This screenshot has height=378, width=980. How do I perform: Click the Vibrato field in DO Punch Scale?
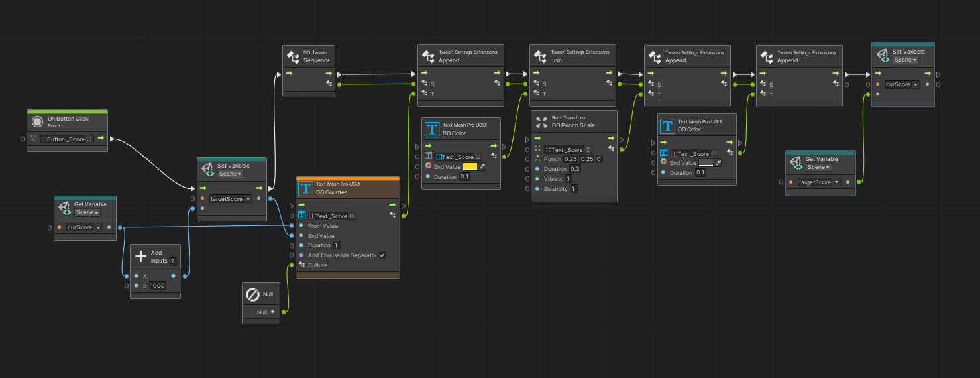[x=568, y=179]
